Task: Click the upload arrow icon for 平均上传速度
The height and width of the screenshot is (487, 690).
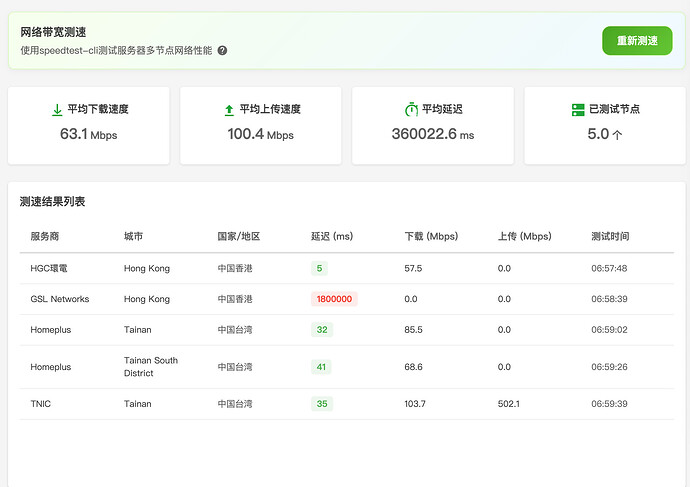Action: [x=229, y=110]
